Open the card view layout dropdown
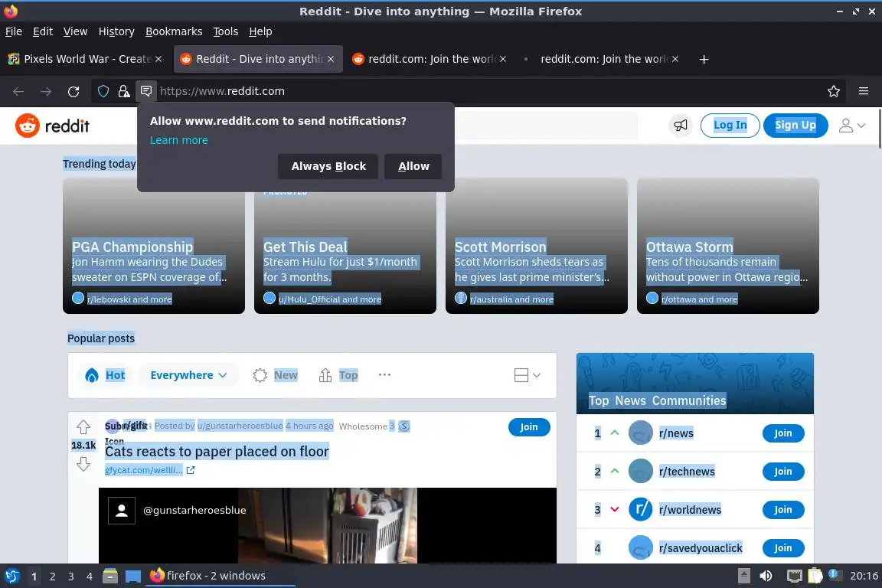 point(527,375)
